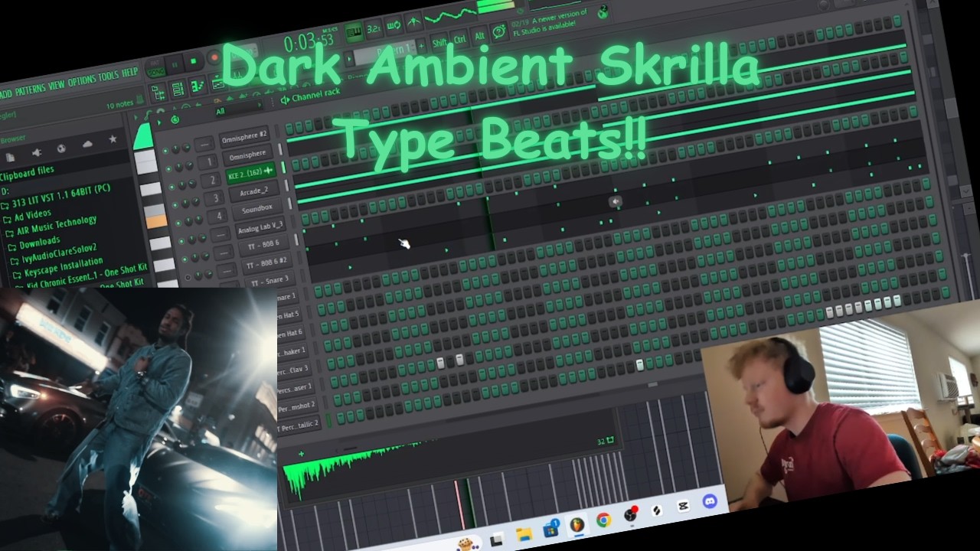The image size is (980, 551).
Task: Open the ADD menu
Action: [x=5, y=94]
